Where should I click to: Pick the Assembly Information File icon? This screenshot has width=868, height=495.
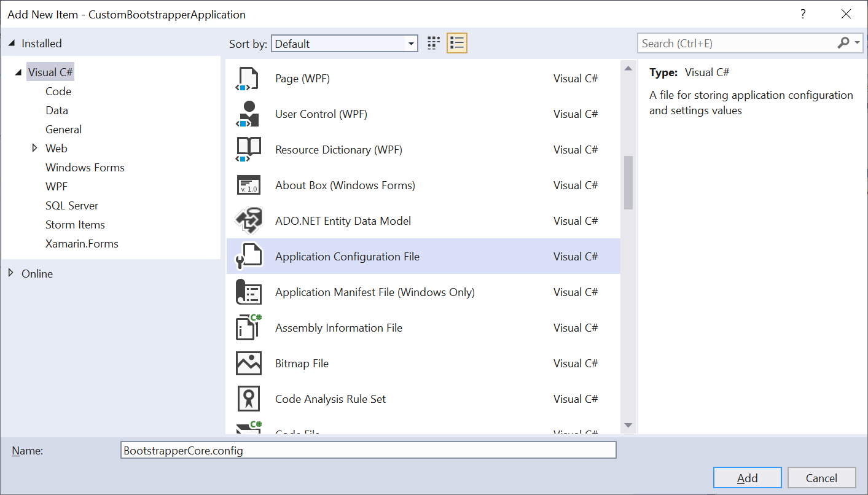click(x=248, y=328)
